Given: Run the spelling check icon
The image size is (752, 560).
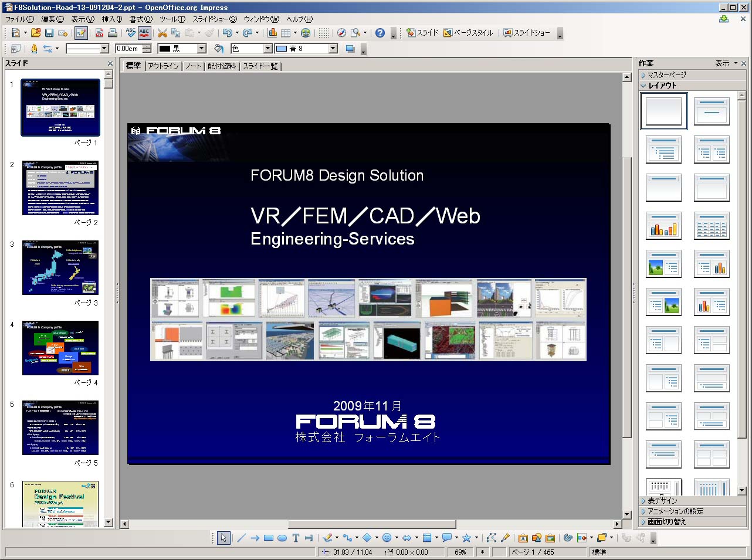Looking at the screenshot, I should 130,33.
